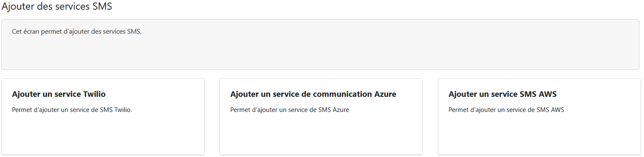Click 'SMS Twilio.' in the first card description

coord(116,110)
